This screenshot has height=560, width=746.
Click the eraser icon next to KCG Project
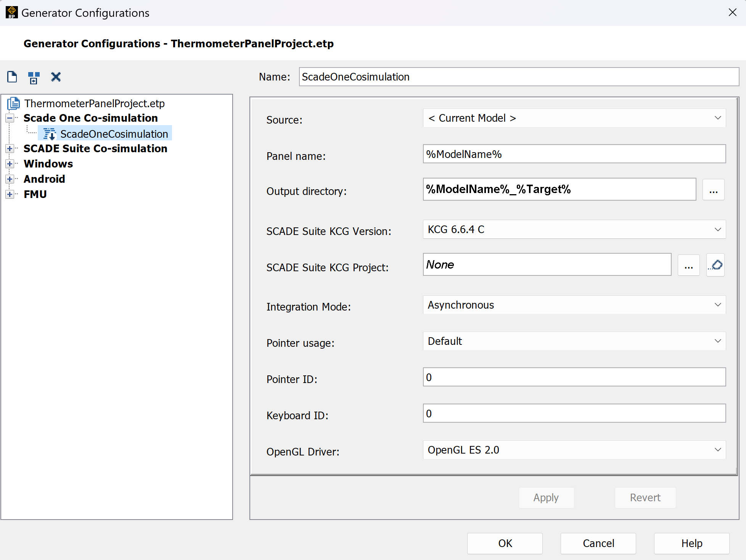click(x=715, y=265)
